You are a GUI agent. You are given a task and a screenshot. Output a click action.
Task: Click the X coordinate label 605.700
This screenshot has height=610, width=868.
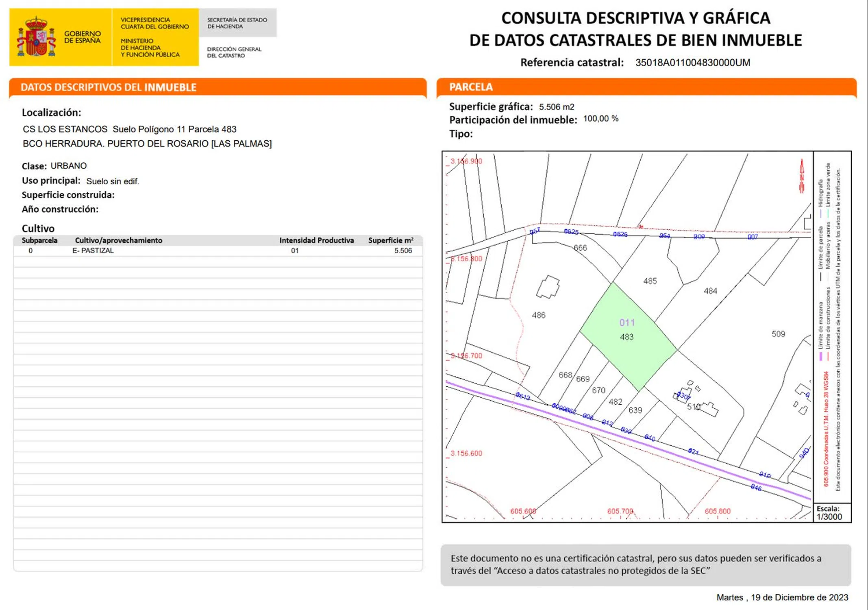coord(620,511)
